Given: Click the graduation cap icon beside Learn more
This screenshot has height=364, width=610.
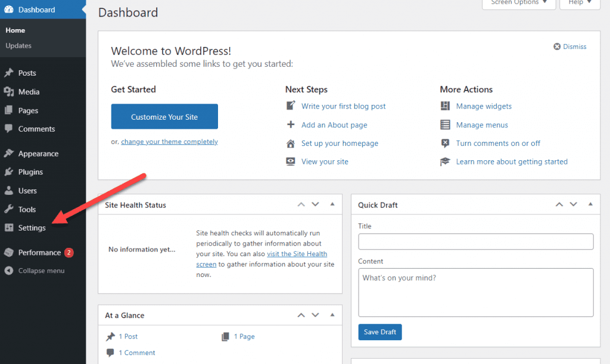Looking at the screenshot, I should point(445,161).
